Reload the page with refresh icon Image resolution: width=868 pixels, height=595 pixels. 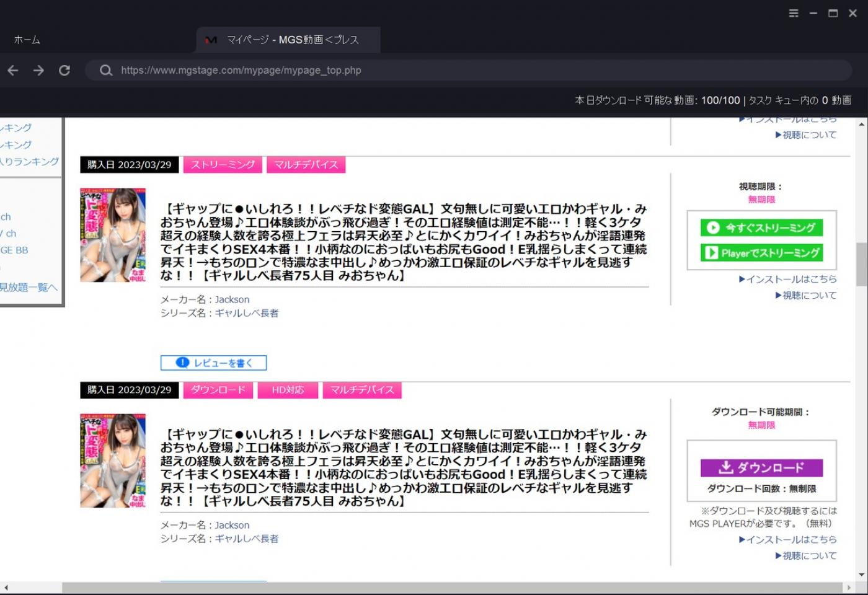[64, 71]
